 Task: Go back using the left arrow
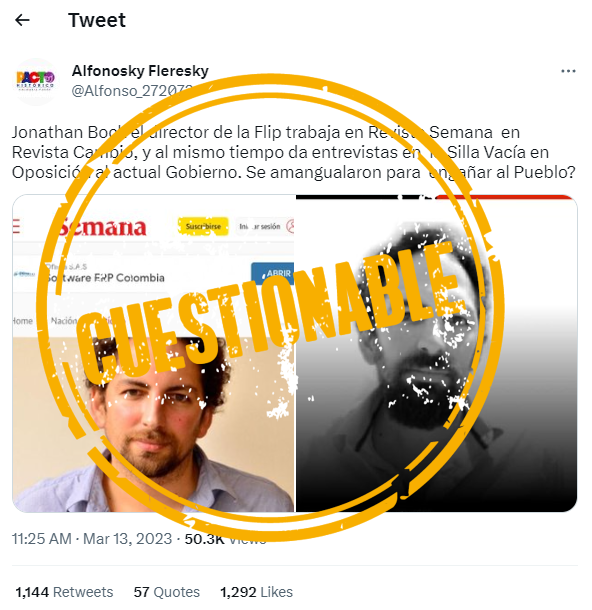click(22, 20)
